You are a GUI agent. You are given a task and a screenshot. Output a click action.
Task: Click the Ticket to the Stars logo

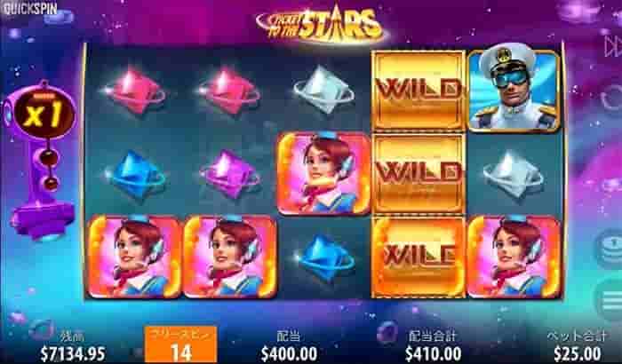[321, 24]
